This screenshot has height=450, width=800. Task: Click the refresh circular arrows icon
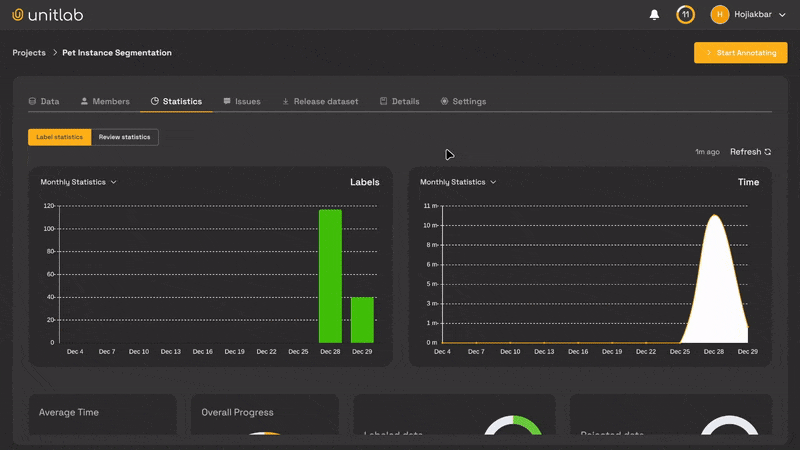click(768, 152)
